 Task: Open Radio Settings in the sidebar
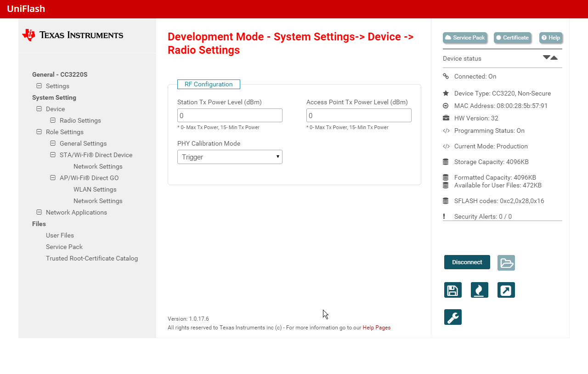point(80,120)
